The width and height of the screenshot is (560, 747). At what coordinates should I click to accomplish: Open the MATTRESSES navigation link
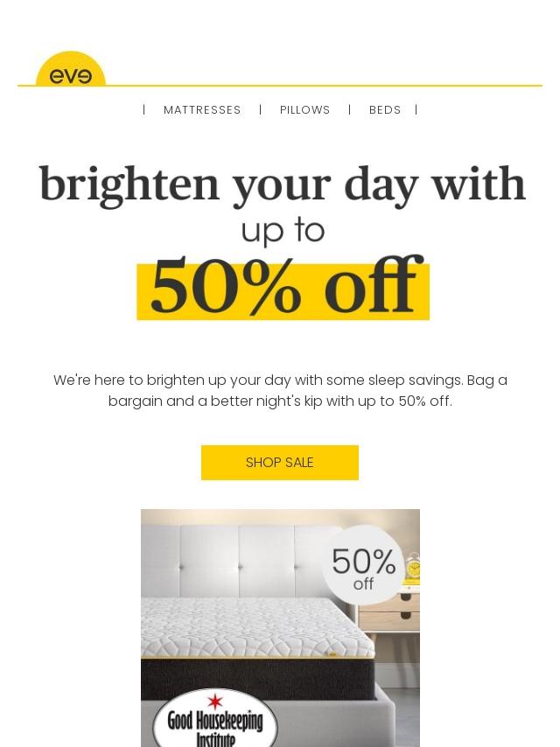pos(202,110)
